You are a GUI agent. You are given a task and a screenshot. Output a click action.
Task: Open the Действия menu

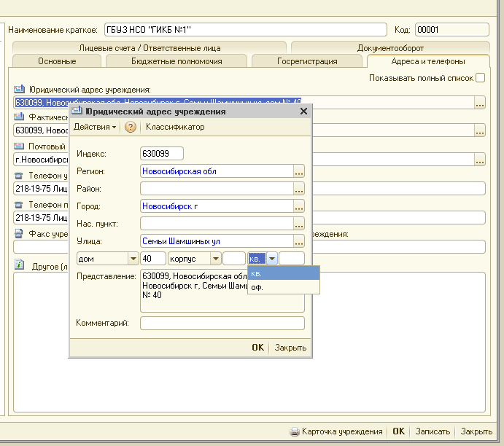tap(95, 127)
